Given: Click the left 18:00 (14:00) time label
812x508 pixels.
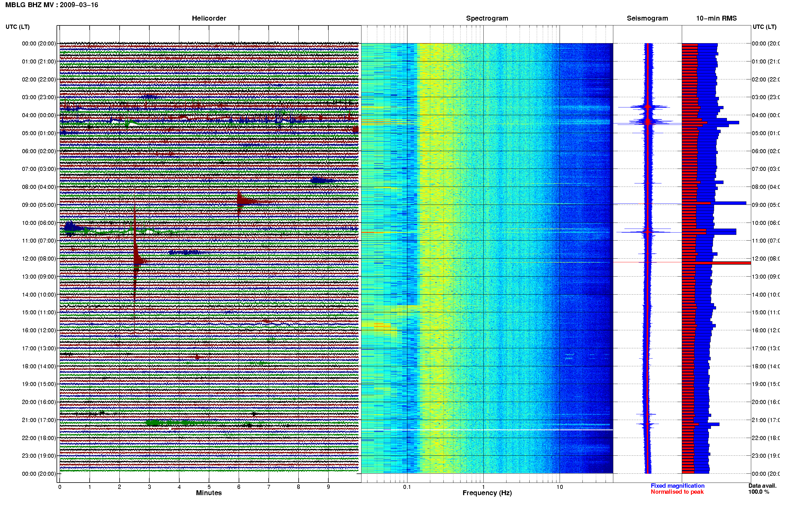Looking at the screenshot, I should pyautogui.click(x=39, y=366).
